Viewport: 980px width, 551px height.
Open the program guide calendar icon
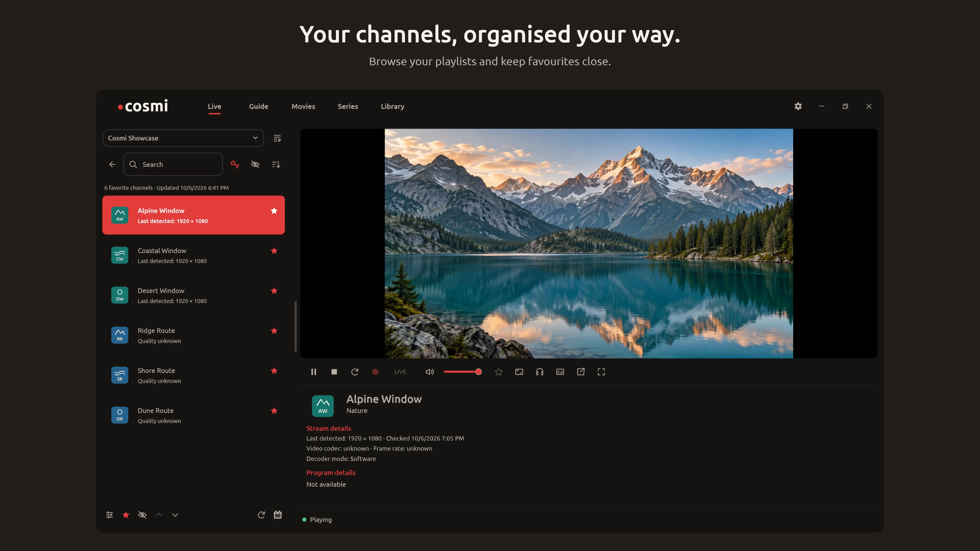[278, 515]
